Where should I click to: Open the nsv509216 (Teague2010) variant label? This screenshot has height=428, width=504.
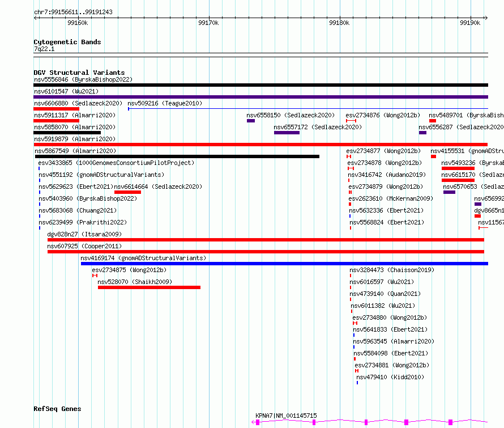pos(165,103)
